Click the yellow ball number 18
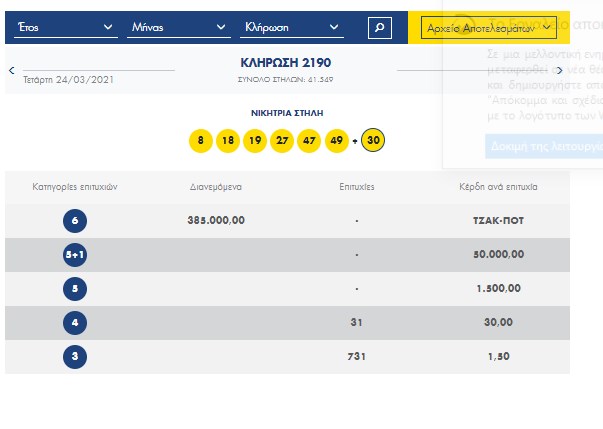The width and height of the screenshot is (603, 429). coord(228,141)
